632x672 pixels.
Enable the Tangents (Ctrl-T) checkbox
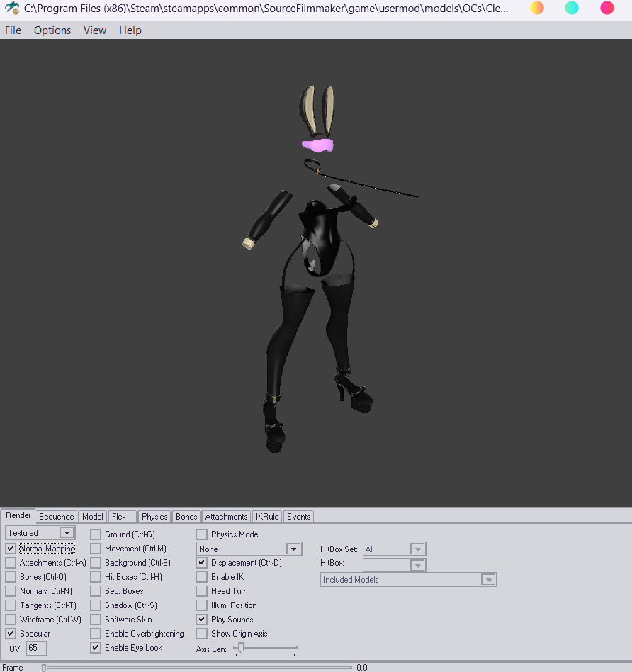point(11,605)
